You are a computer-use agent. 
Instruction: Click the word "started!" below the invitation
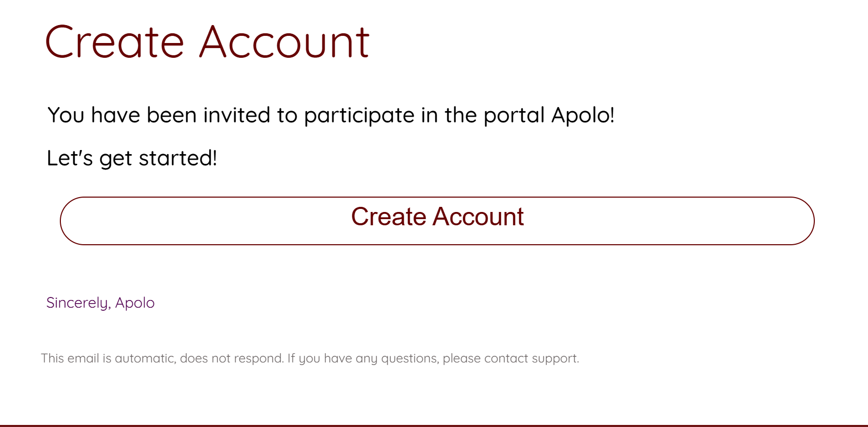178,158
